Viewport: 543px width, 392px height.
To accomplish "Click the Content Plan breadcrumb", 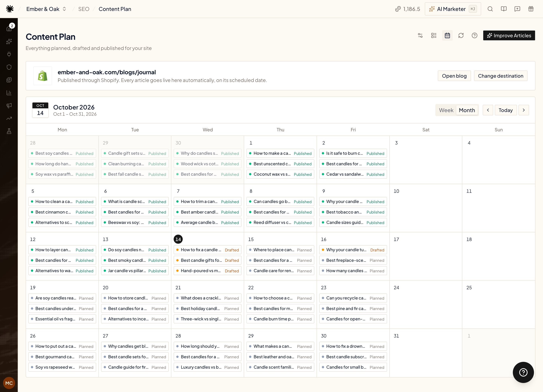I will [115, 9].
